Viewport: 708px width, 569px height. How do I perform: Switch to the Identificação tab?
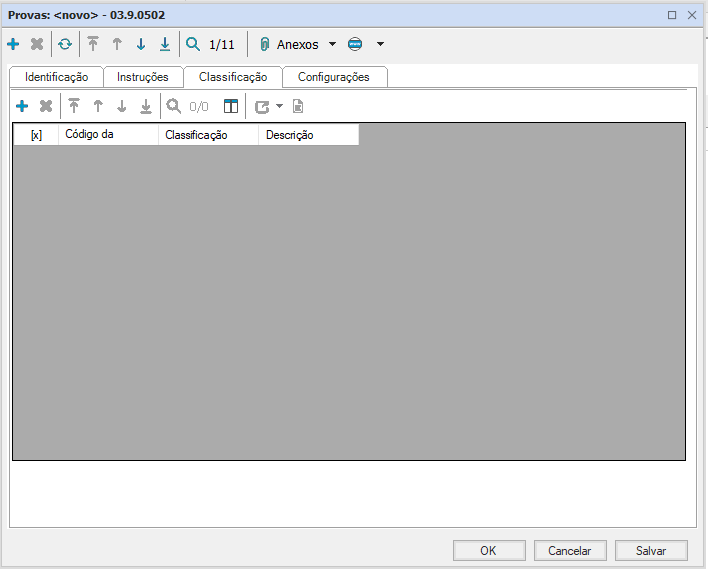[x=56, y=77]
